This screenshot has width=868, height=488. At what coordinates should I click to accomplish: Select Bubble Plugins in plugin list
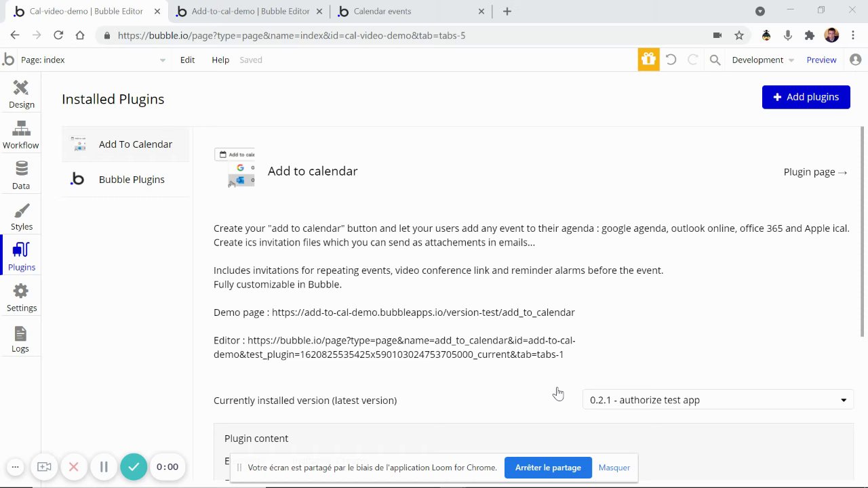point(125,180)
